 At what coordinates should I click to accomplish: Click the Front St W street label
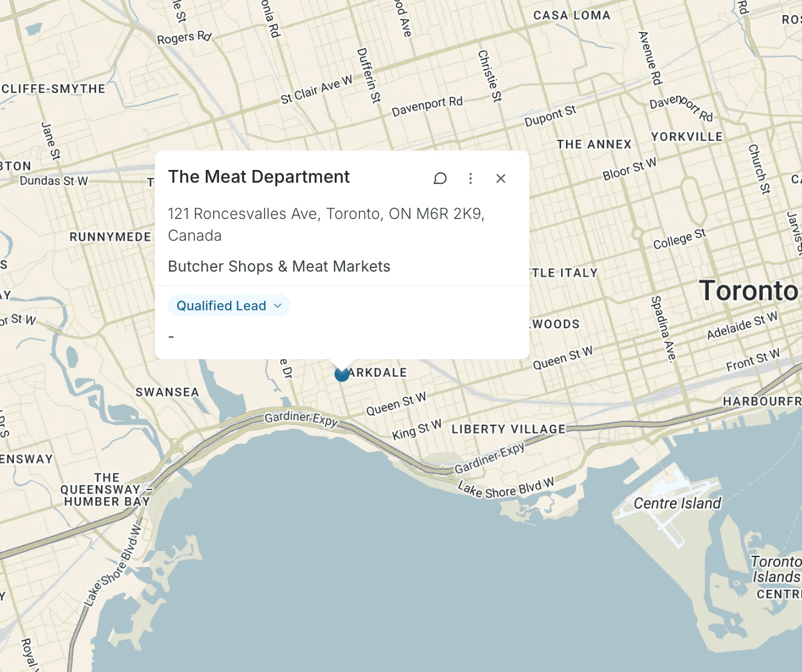753,360
